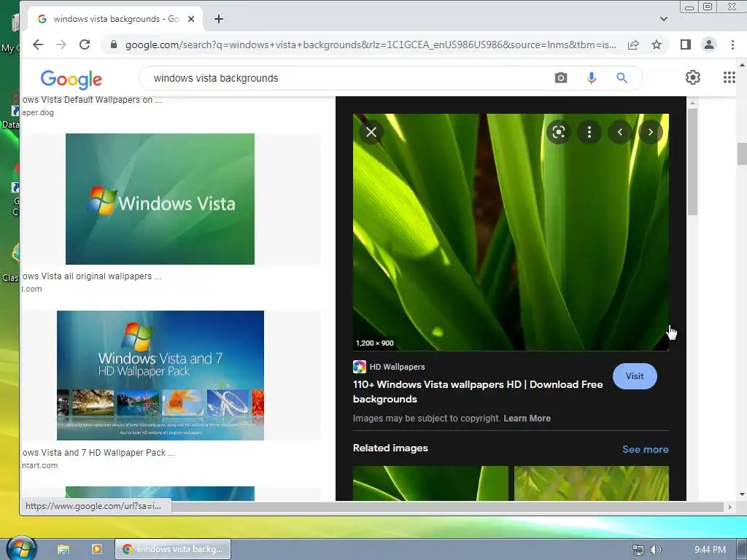Expand the tab search dropdown arrow
747x560 pixels.
pyautogui.click(x=664, y=19)
